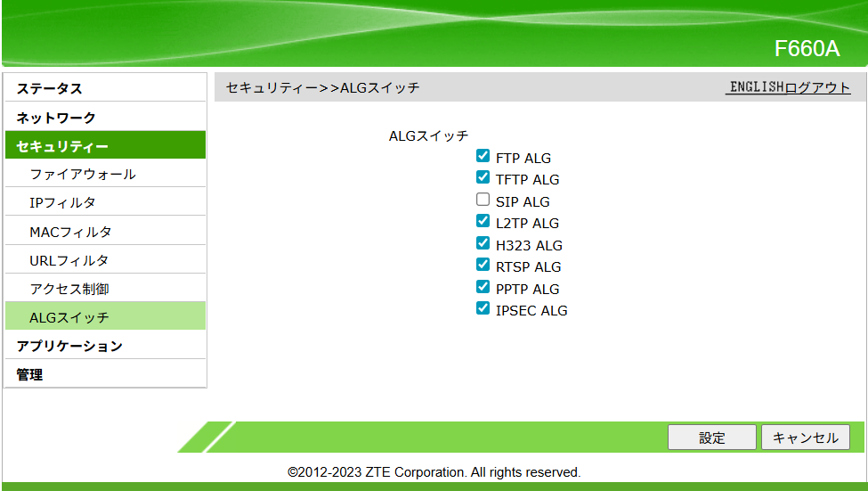This screenshot has width=868, height=491.
Task: Go to the ファイアウォール page
Action: (82, 174)
